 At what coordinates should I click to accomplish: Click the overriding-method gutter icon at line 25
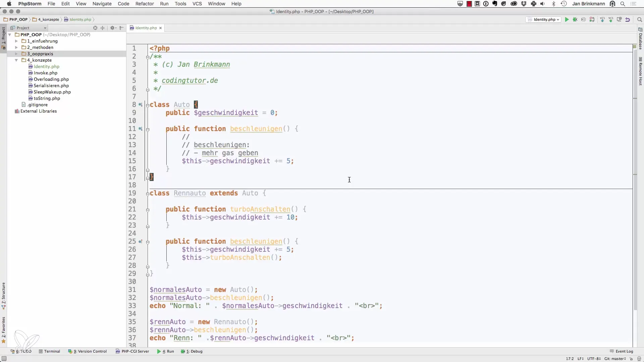coord(141,241)
